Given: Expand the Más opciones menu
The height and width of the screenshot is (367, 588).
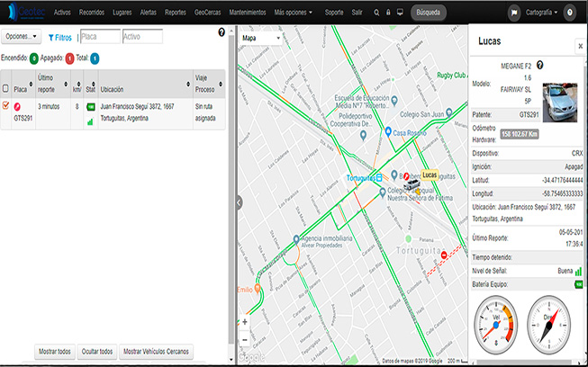Looking at the screenshot, I should [x=295, y=13].
